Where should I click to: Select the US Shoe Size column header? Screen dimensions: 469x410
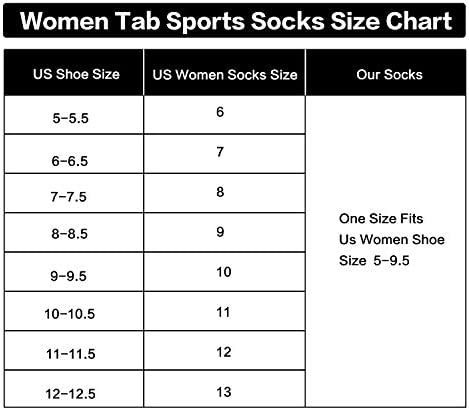(x=74, y=72)
